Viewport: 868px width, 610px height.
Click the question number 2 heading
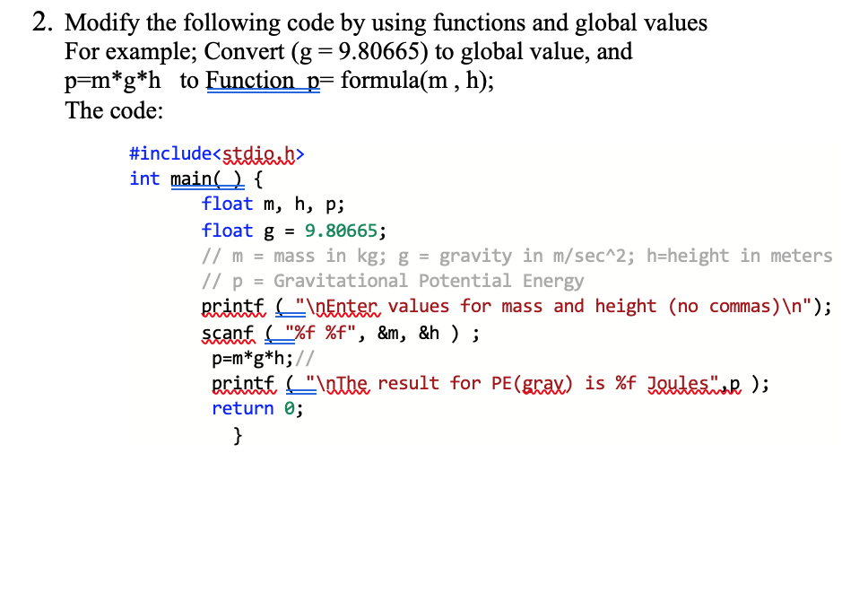37,22
